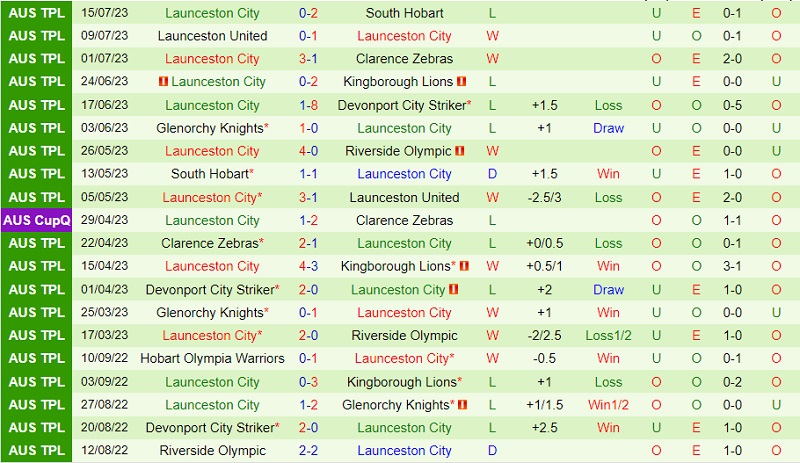
Task: Click red card icon left of Launceston City, 24/06/23
Action: point(162,82)
